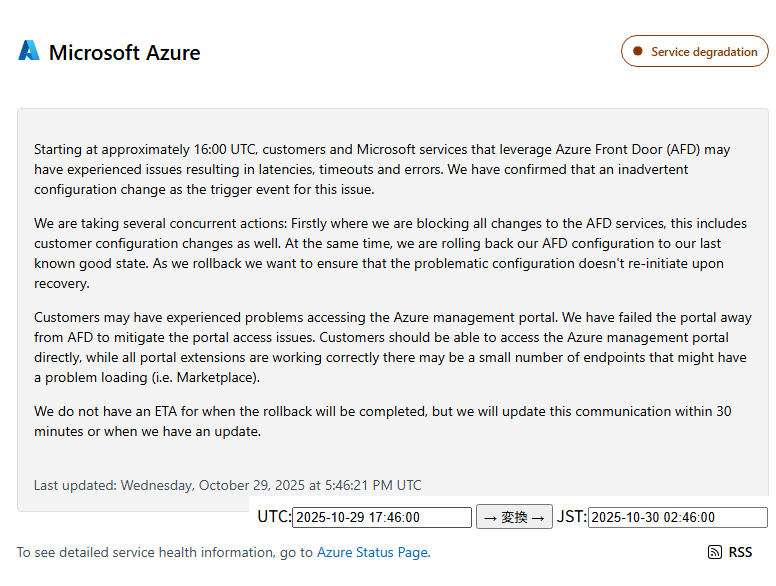
Task: Click the Last updated timestamp text
Action: coord(228,485)
